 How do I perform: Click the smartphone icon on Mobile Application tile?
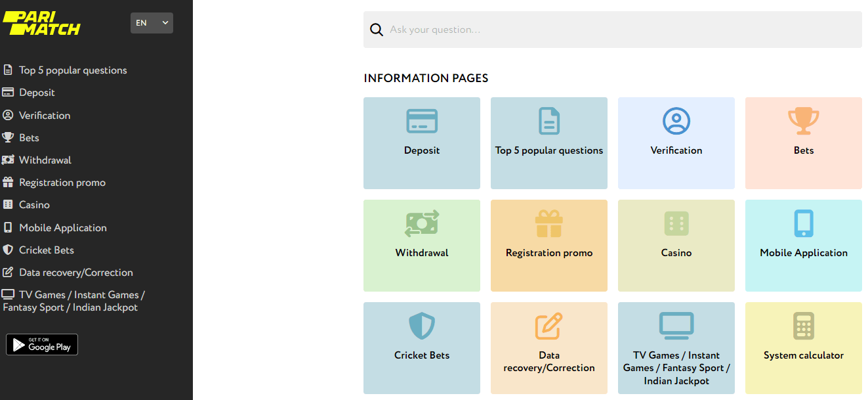(x=803, y=224)
